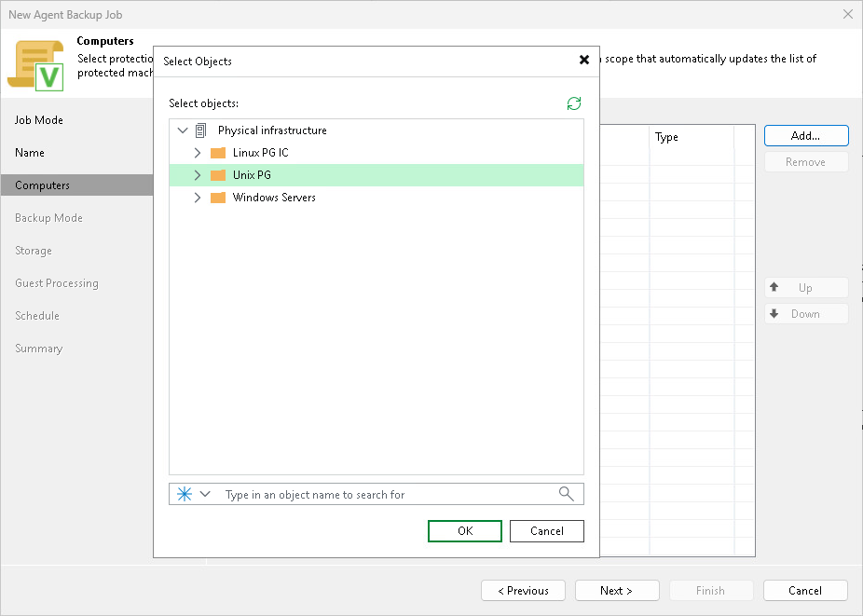
Task: Expand the Linux PG IC group
Action: click(197, 153)
